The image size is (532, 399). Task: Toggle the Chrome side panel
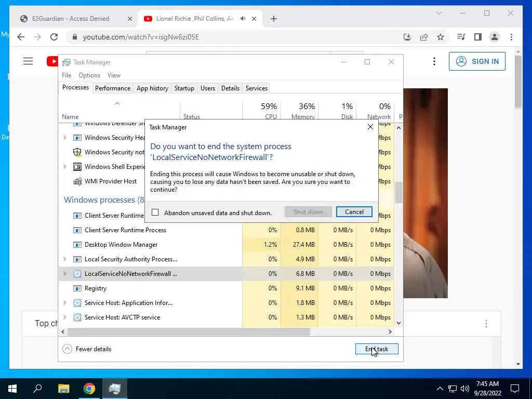click(x=478, y=37)
